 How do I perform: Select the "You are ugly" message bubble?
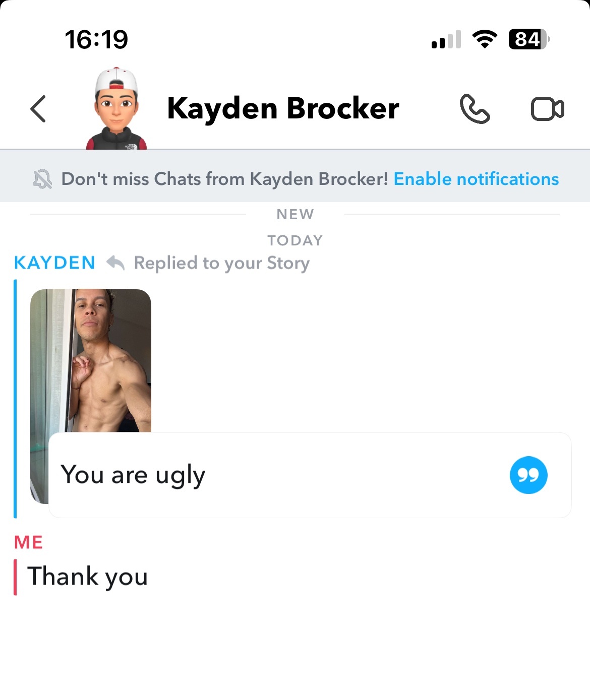coord(310,475)
